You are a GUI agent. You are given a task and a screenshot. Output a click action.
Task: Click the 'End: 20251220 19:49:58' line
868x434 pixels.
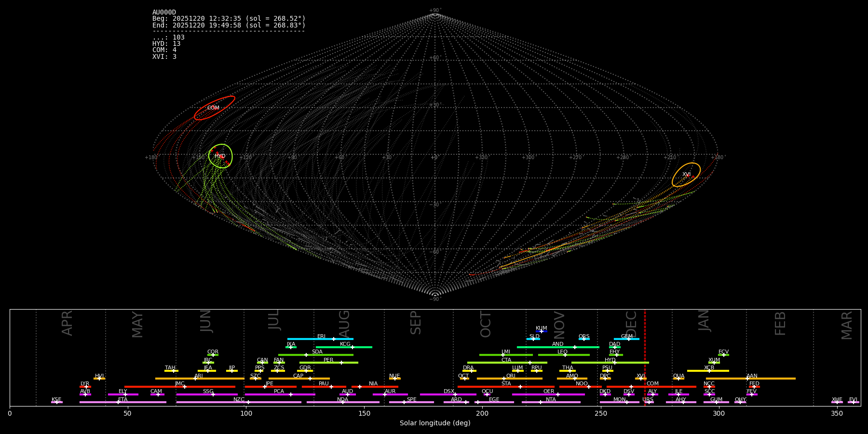pos(229,25)
